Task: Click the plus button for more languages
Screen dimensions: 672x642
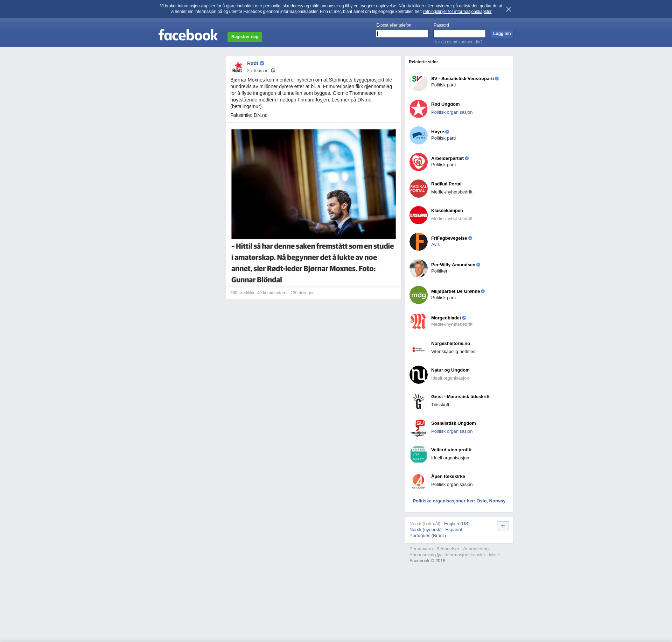Action: coord(503,526)
